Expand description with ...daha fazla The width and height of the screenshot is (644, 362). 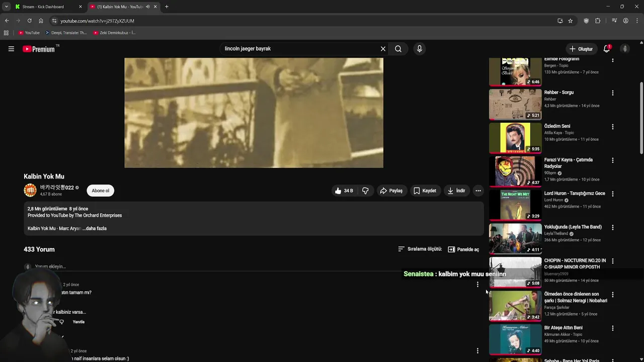point(95,228)
